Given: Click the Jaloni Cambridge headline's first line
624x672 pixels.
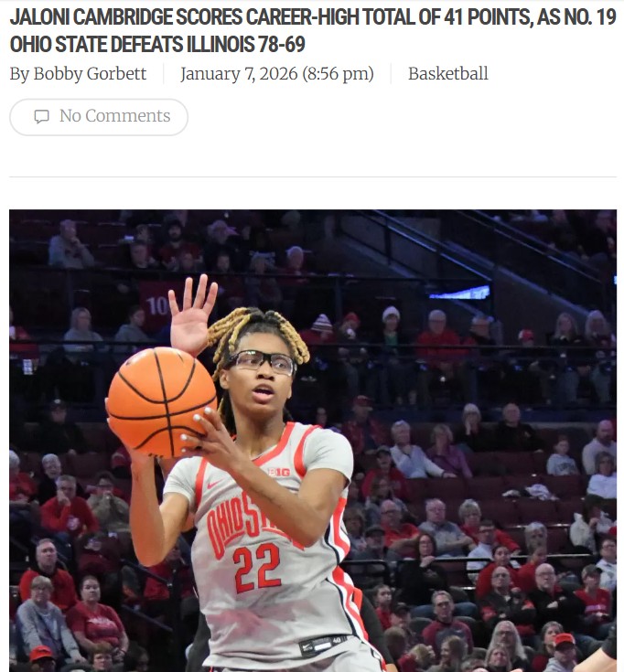Looking at the screenshot, I should click(313, 17).
